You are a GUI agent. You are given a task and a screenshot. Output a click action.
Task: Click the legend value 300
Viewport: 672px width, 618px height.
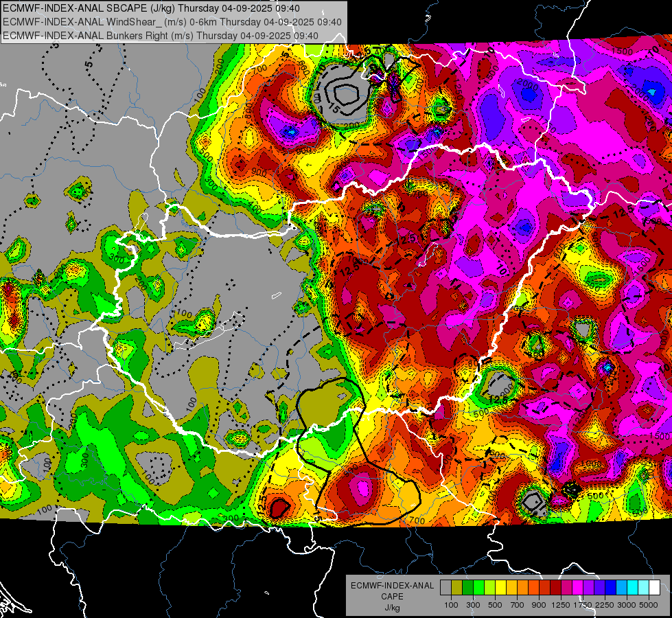point(473,606)
